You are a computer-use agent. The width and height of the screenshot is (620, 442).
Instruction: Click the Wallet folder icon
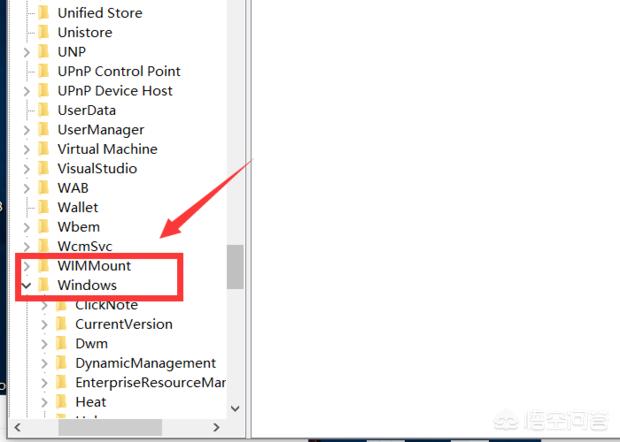pyautogui.click(x=43, y=207)
